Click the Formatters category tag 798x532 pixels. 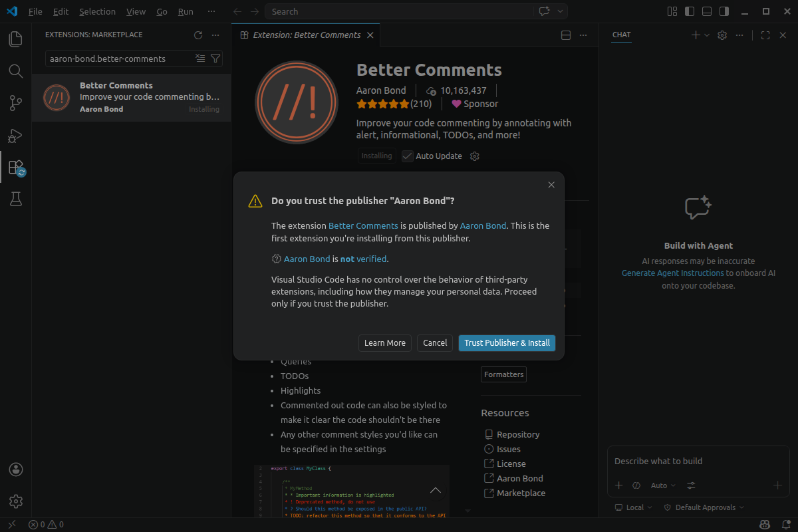503,374
